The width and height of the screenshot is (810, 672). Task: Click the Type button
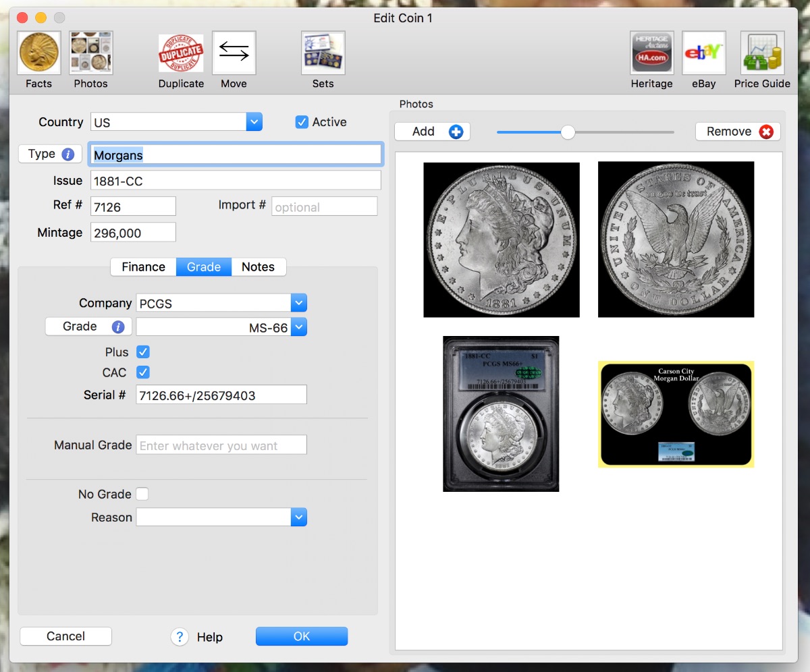coord(50,154)
